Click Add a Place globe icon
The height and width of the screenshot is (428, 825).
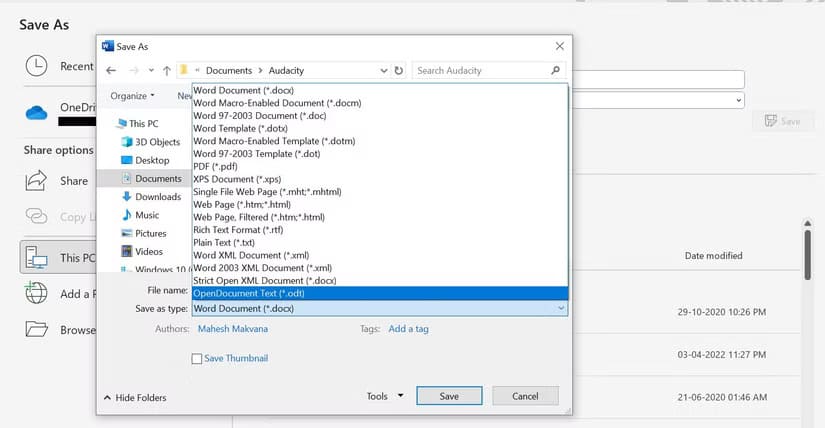point(36,293)
